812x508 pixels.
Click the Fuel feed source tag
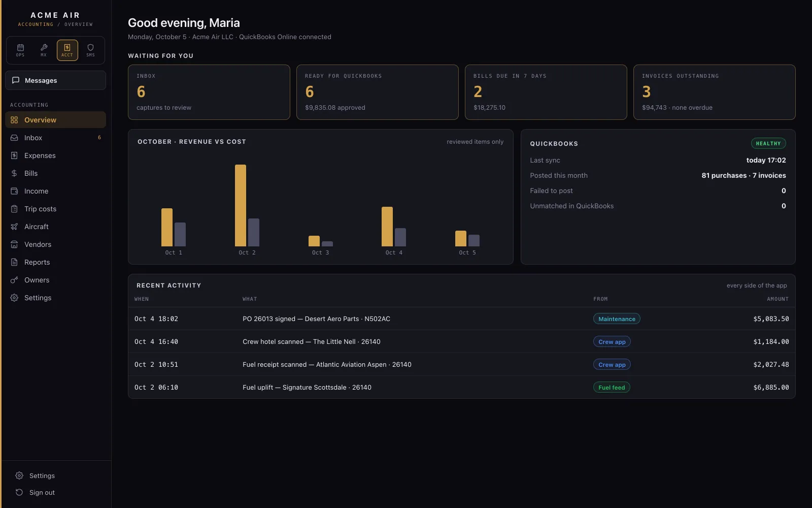[x=612, y=387]
